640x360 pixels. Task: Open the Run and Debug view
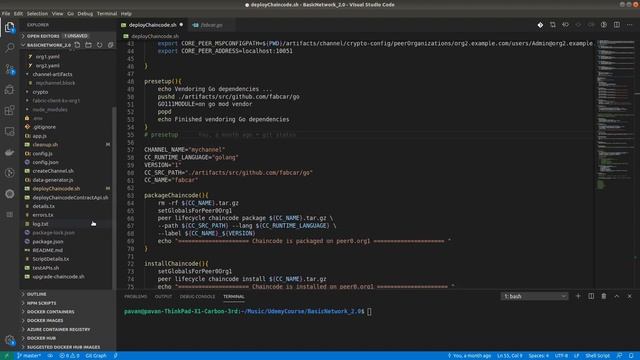9,90
